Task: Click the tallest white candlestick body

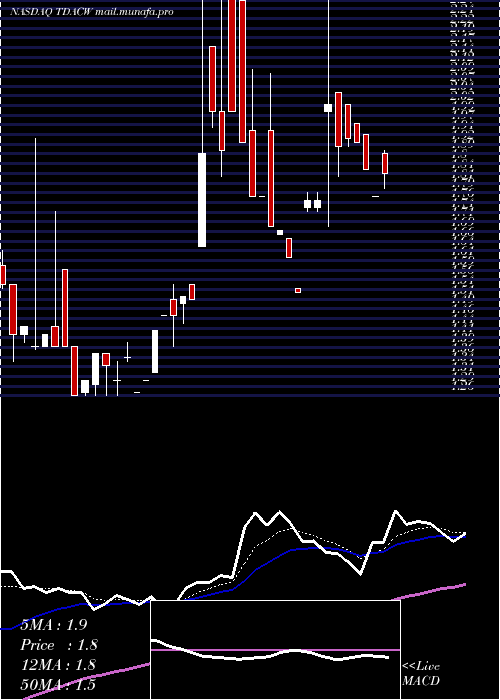Action: click(x=202, y=200)
